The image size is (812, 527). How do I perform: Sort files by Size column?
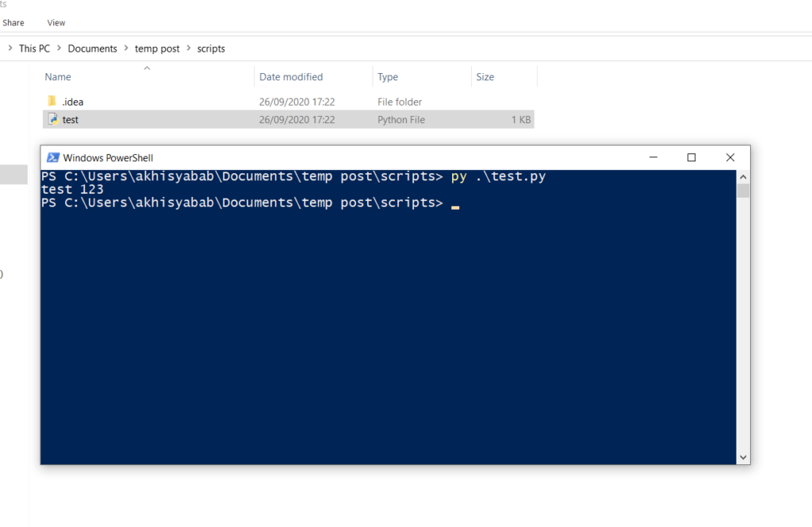point(485,76)
